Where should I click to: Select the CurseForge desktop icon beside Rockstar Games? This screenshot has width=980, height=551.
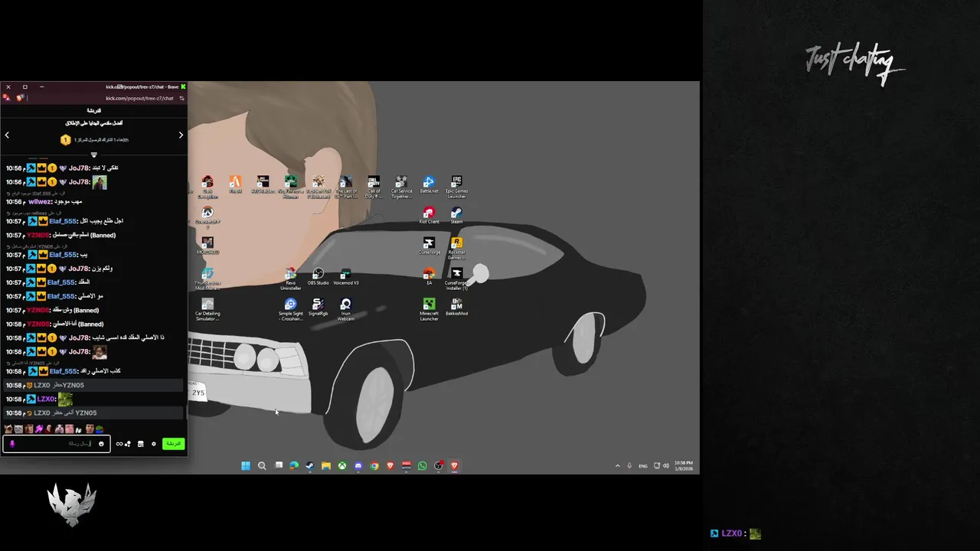(429, 246)
